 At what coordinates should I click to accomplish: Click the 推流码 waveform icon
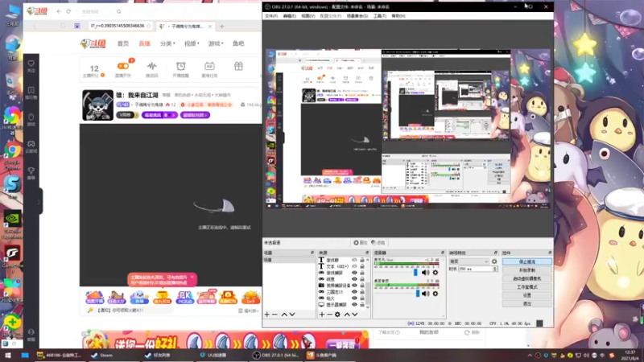(x=151, y=66)
